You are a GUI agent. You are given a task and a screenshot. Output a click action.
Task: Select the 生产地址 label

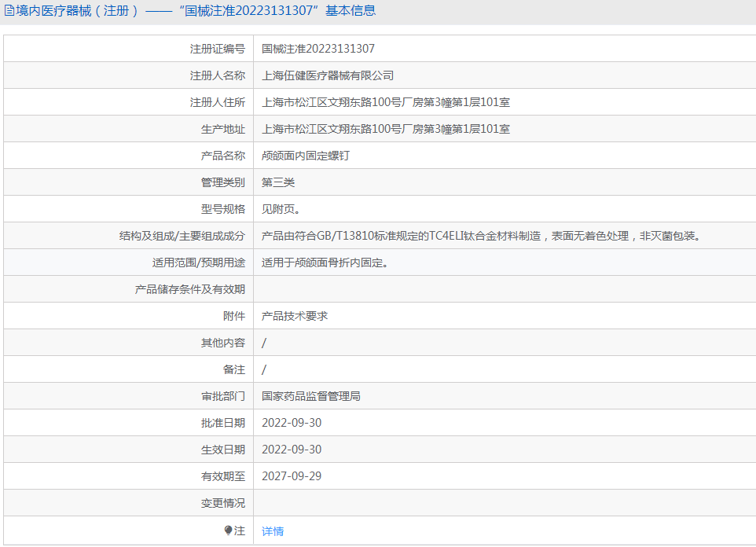pyautogui.click(x=222, y=129)
